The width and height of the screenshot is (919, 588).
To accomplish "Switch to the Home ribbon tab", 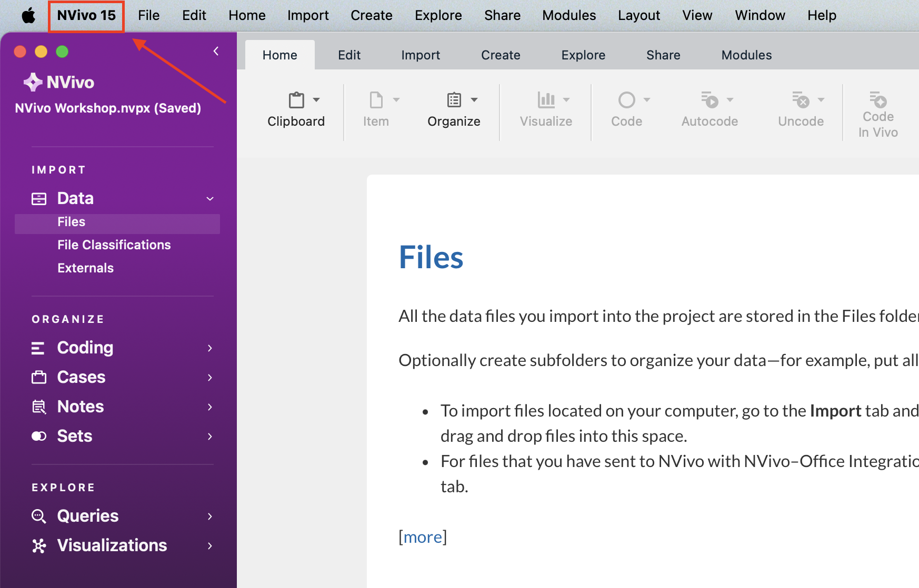I will [x=280, y=55].
